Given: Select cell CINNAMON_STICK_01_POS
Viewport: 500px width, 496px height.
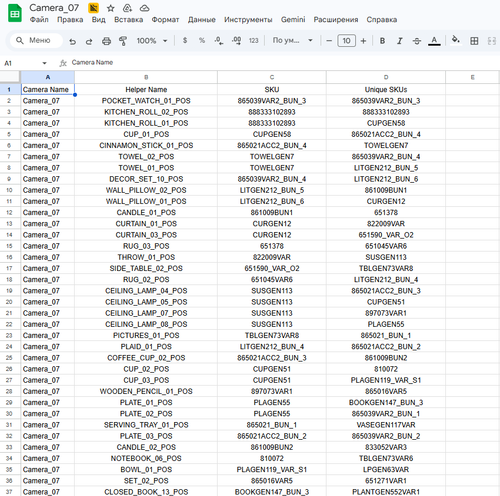Looking at the screenshot, I should 146,145.
